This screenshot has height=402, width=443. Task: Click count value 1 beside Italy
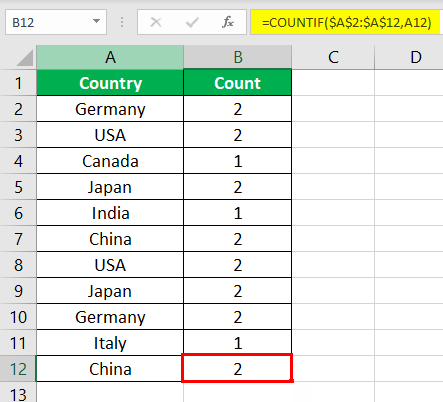[x=237, y=343]
